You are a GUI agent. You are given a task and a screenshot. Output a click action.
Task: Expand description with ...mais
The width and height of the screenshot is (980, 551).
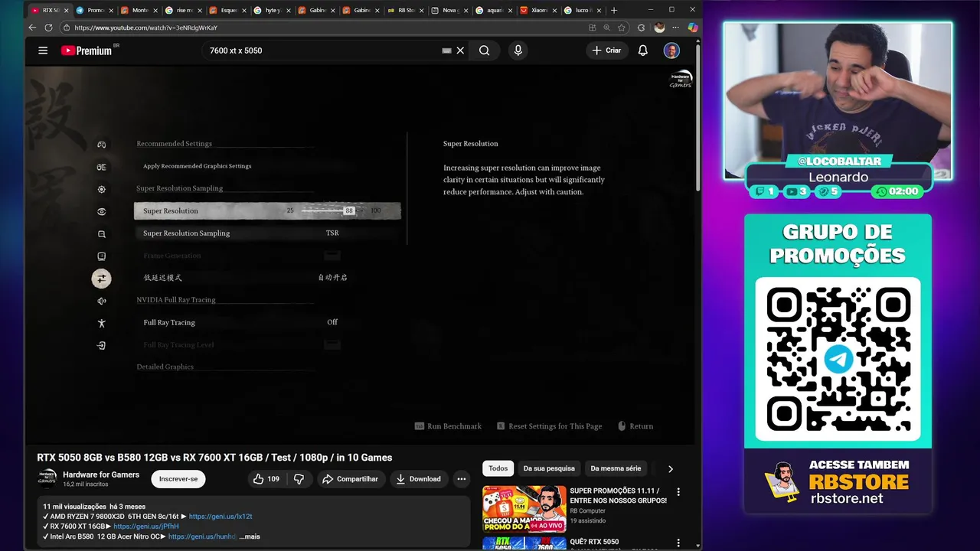click(x=250, y=536)
